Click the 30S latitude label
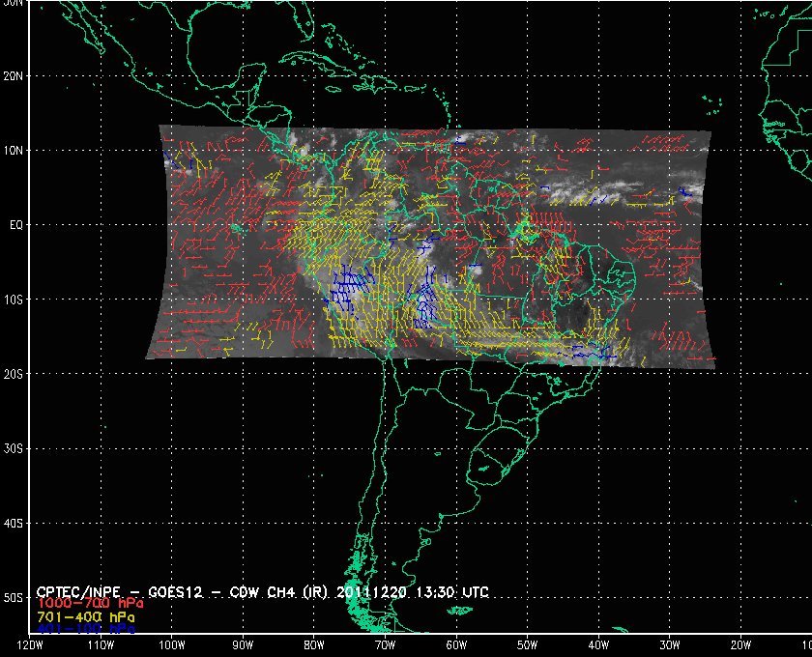The width and height of the screenshot is (812, 657). pyautogui.click(x=13, y=449)
